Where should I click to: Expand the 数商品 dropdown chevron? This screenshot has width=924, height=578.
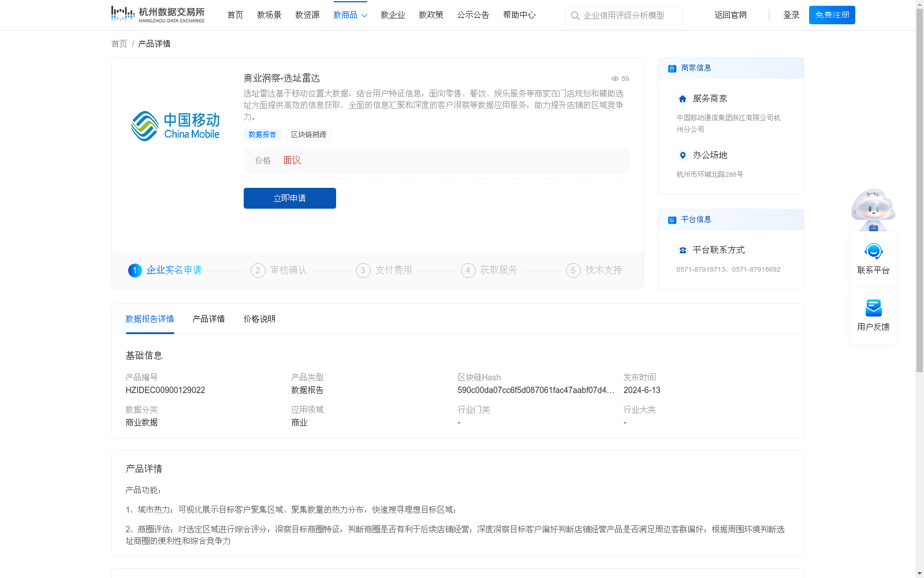point(364,16)
